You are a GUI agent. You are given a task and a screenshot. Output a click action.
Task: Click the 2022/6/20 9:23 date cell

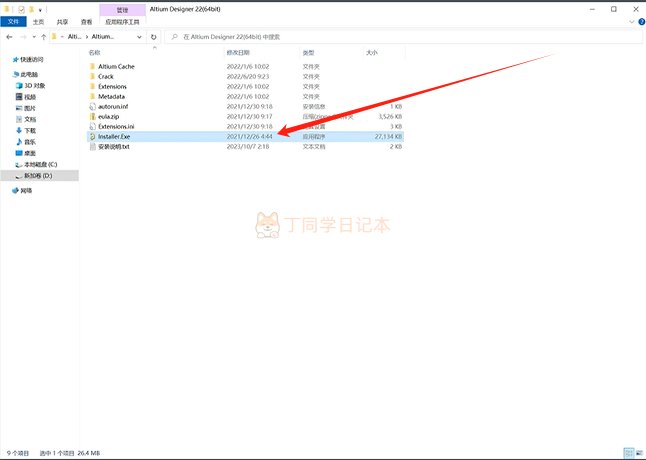tap(248, 77)
